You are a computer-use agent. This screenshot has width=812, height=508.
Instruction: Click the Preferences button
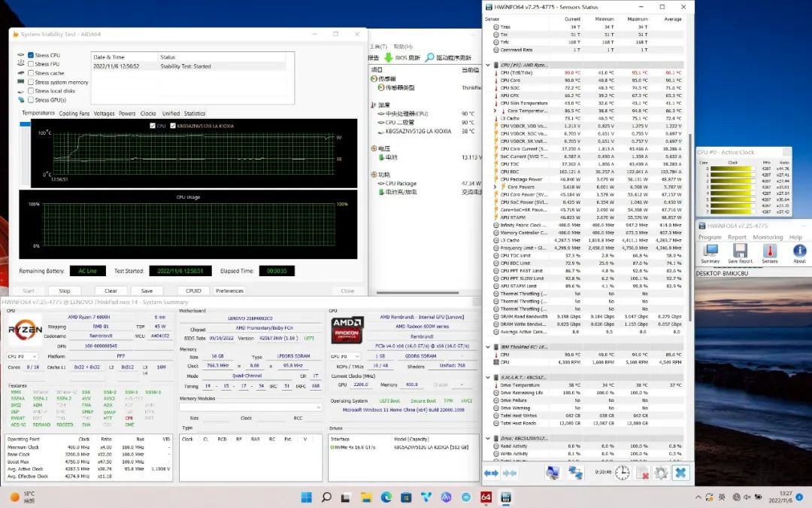click(x=229, y=291)
